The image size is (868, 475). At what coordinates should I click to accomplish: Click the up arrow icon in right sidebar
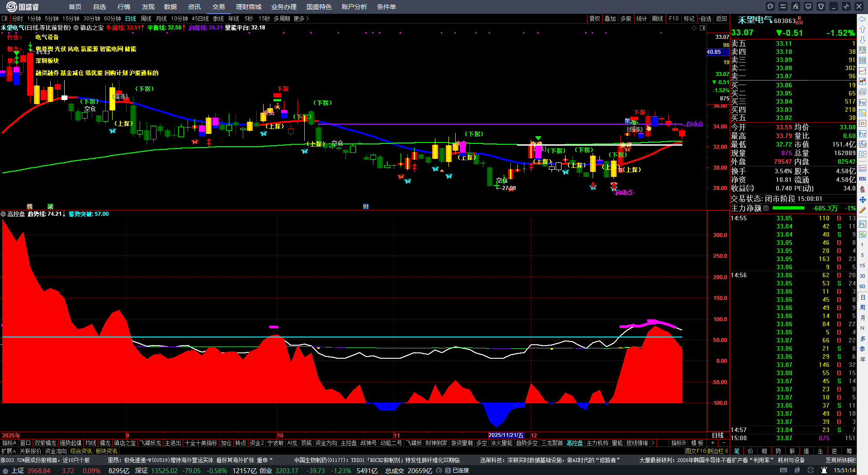pyautogui.click(x=863, y=29)
